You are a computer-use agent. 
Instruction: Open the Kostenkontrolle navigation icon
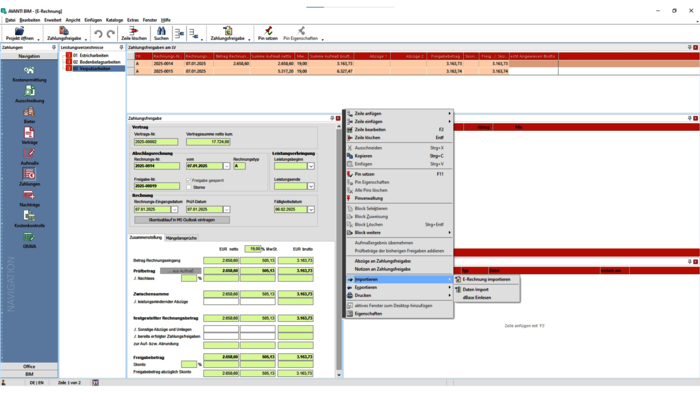tap(29, 216)
